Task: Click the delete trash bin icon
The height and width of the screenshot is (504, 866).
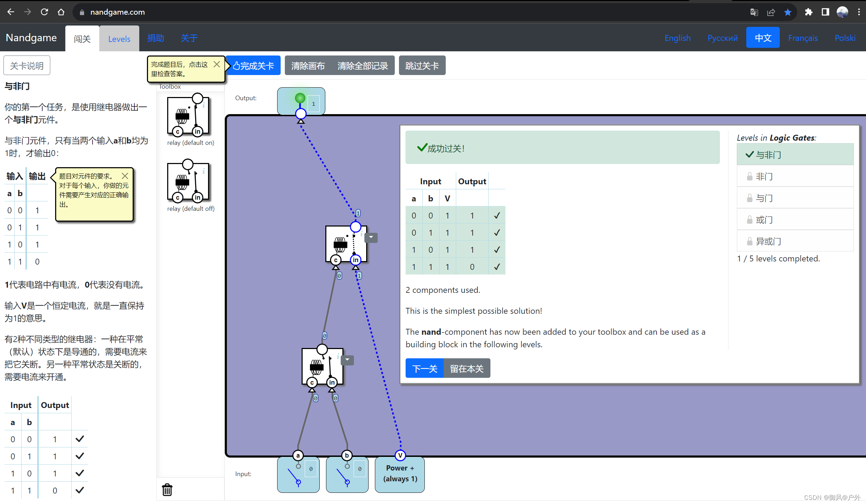Action: point(167,490)
